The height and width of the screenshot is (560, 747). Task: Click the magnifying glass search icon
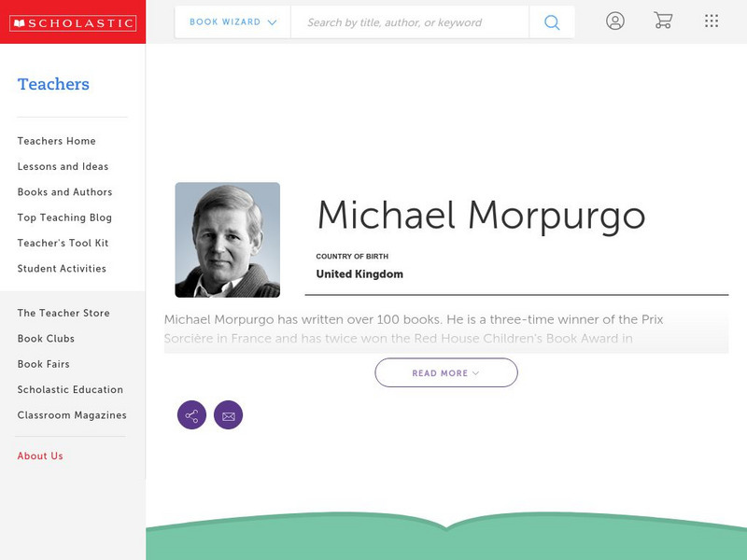pyautogui.click(x=552, y=21)
